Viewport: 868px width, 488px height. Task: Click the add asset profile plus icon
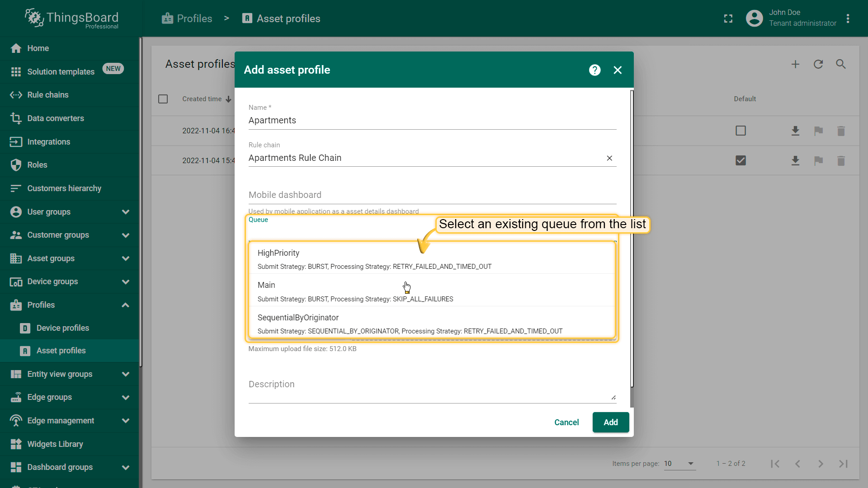[x=795, y=64]
